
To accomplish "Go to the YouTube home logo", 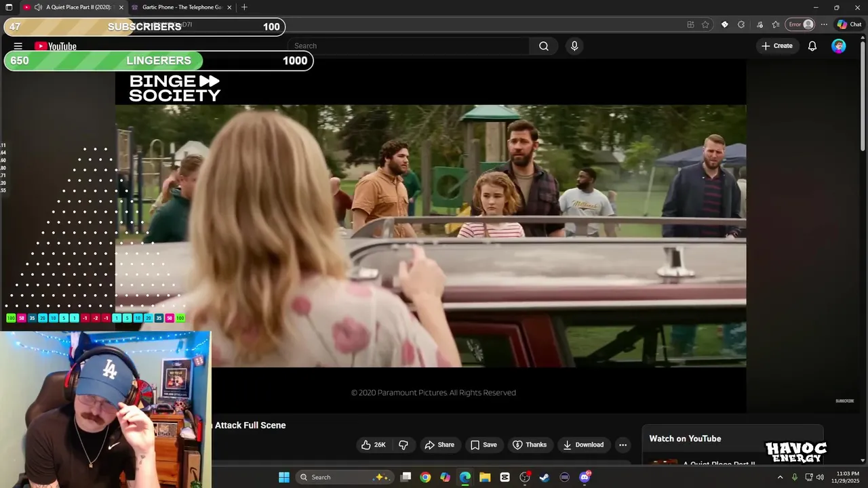I will coord(56,46).
